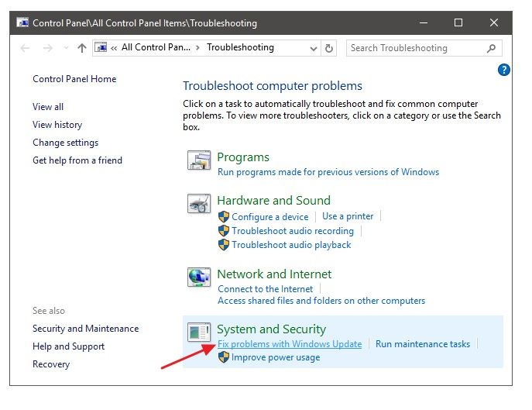The height and width of the screenshot is (410, 532).
Task: Click Troubleshoot audio playback
Action: (291, 245)
